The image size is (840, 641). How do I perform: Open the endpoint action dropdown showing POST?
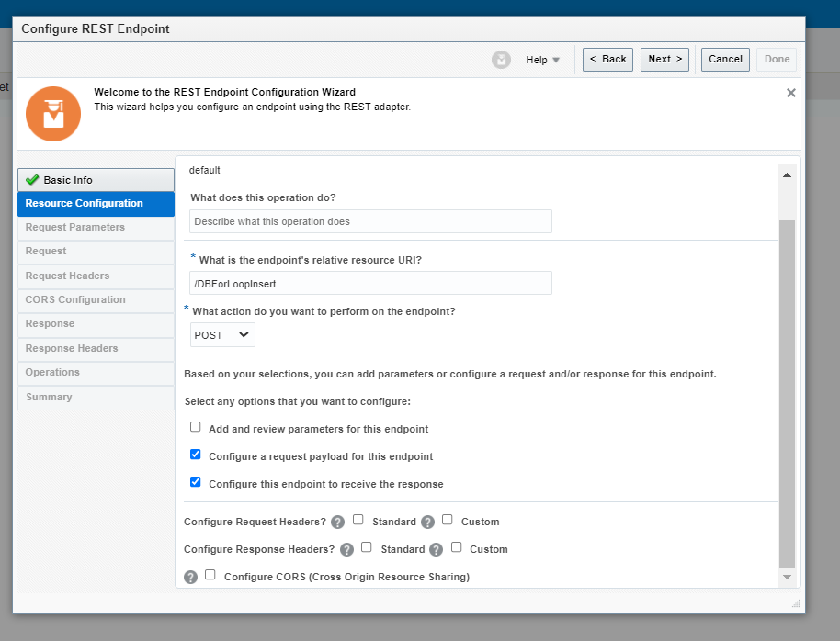point(221,334)
